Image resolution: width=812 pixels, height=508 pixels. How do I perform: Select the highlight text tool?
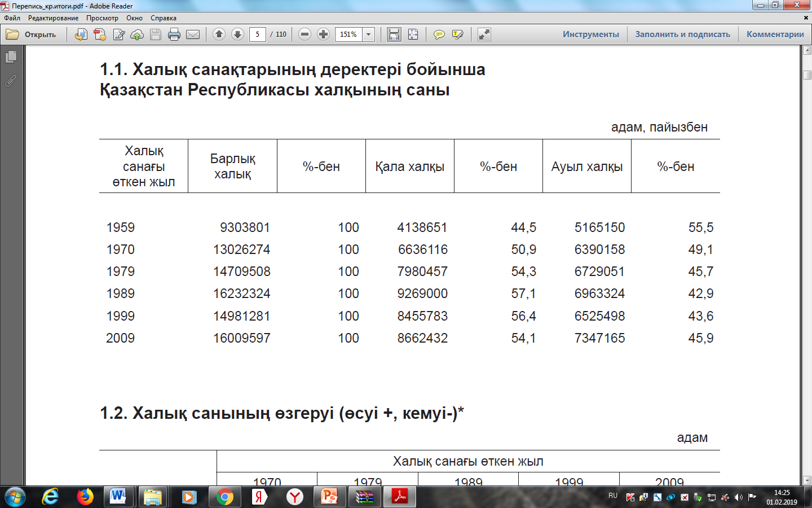click(x=457, y=34)
